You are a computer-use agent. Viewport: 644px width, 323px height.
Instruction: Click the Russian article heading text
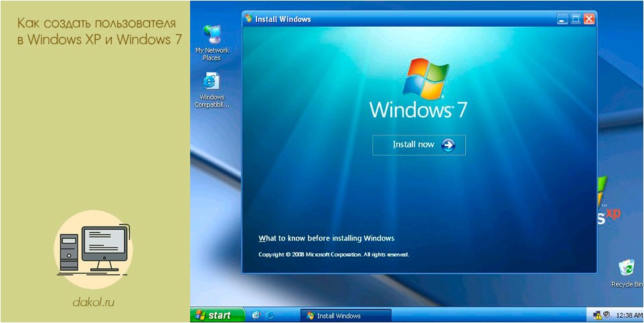[99, 31]
